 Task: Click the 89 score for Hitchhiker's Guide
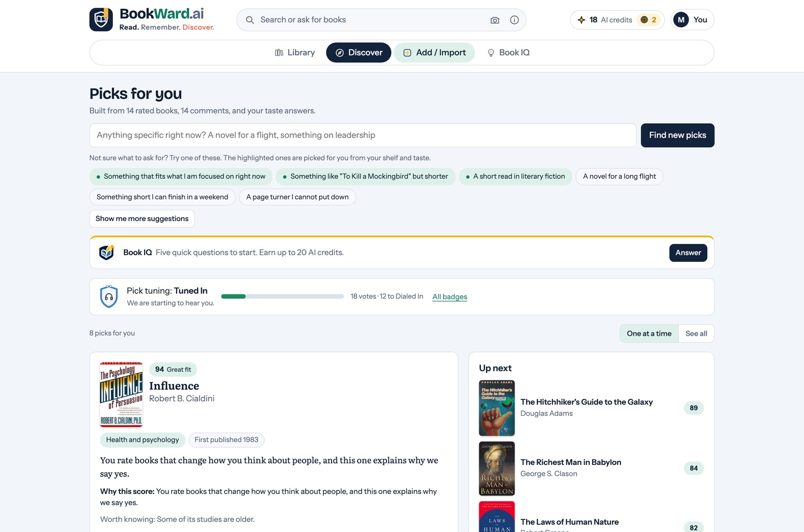click(694, 408)
